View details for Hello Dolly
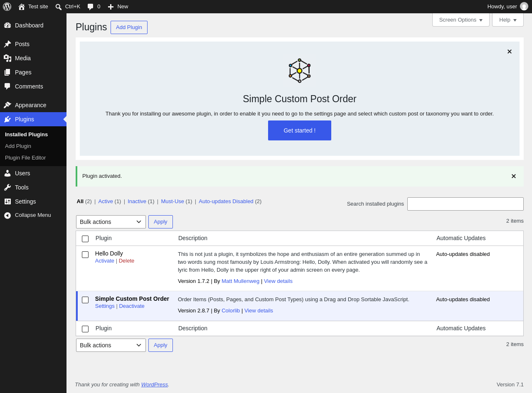The height and width of the screenshot is (393, 532). point(278,281)
